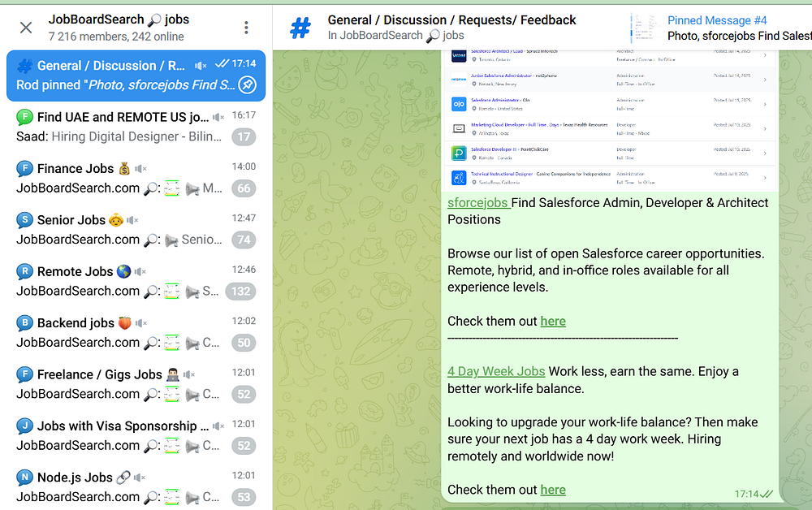812x510 pixels.
Task: Click unread badge 53 on Node.js Jobs
Action: pyautogui.click(x=244, y=498)
